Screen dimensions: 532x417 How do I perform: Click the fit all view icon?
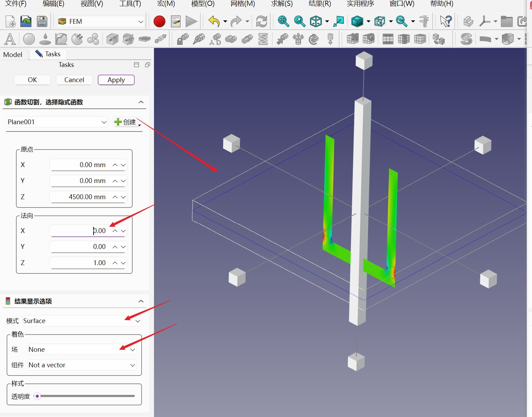coord(283,21)
